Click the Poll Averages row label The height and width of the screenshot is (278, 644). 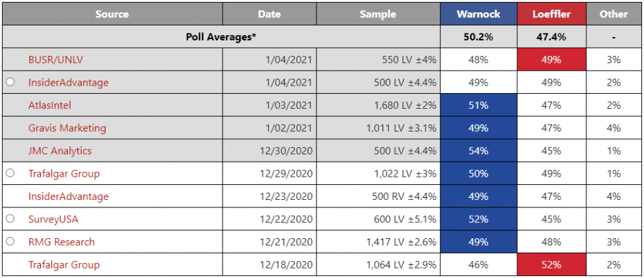221,36
